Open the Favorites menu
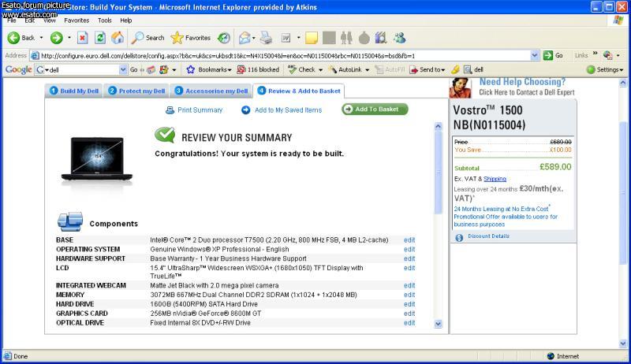 (77, 20)
